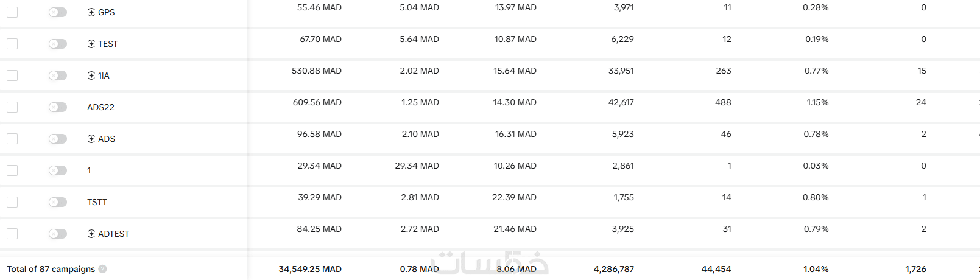Screen dimensions: 980x280
Task: Turn on the TSTT campaign toggle
Action: [58, 202]
